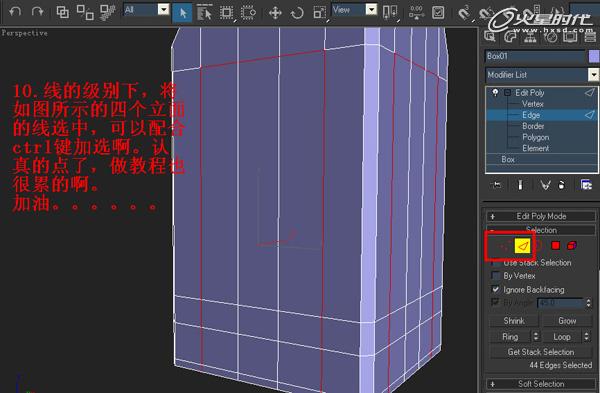This screenshot has width=600, height=393.
Task: Expand the Soft Selection rollout
Action: click(x=541, y=384)
